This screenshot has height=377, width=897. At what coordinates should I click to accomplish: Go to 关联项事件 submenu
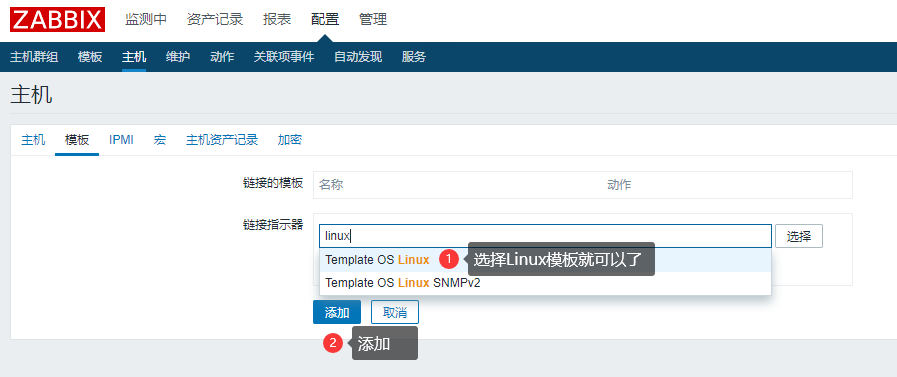click(x=284, y=57)
